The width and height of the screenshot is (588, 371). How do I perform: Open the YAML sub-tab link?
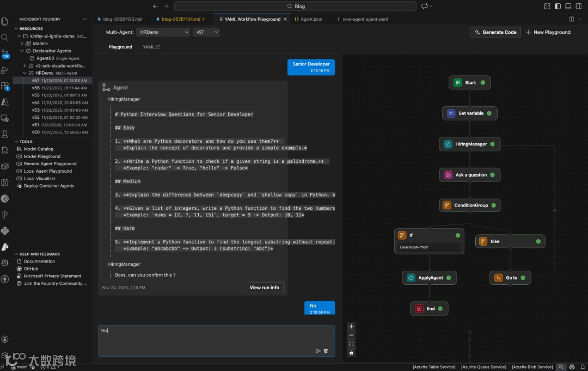pyautogui.click(x=151, y=47)
